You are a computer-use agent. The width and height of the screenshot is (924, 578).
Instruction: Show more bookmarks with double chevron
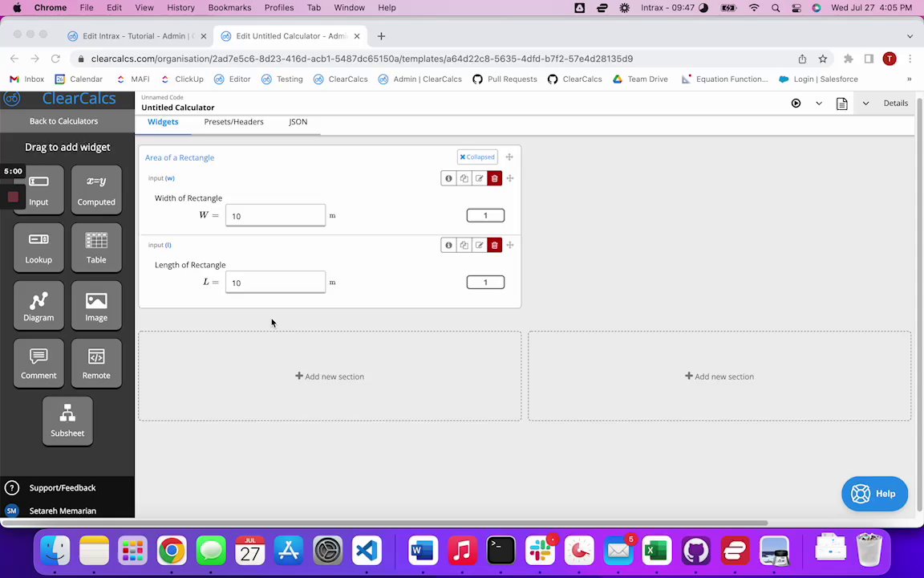[909, 79]
